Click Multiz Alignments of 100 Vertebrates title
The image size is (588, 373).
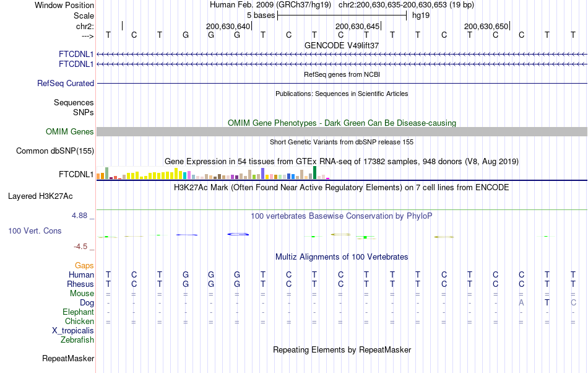click(342, 257)
